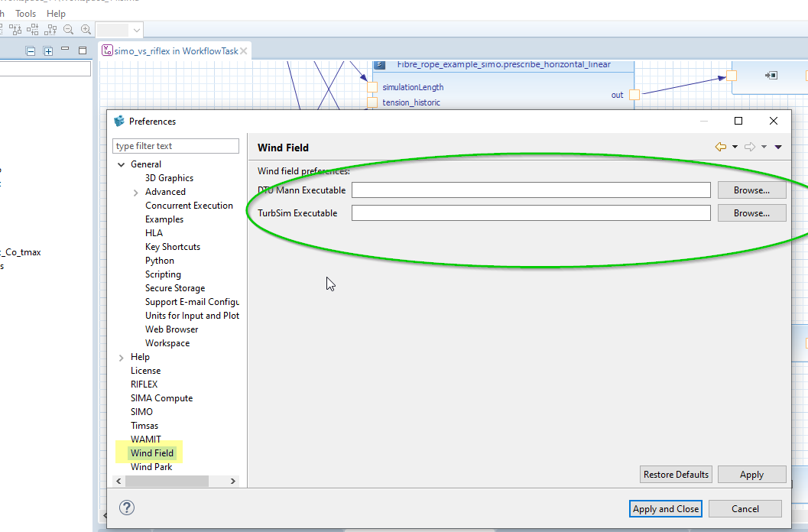Open the Tools menu

(25, 14)
